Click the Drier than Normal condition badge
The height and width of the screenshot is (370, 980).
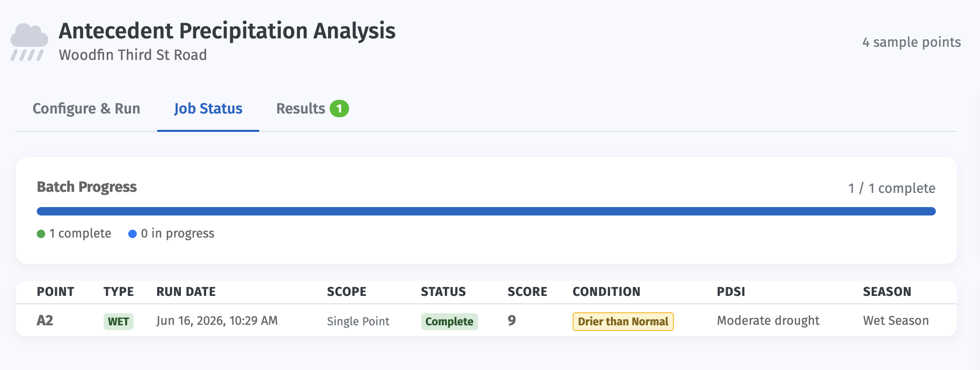pos(623,322)
